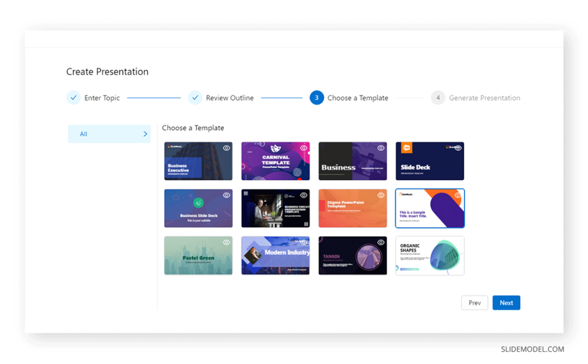
Task: Click the Next button
Action: point(506,303)
